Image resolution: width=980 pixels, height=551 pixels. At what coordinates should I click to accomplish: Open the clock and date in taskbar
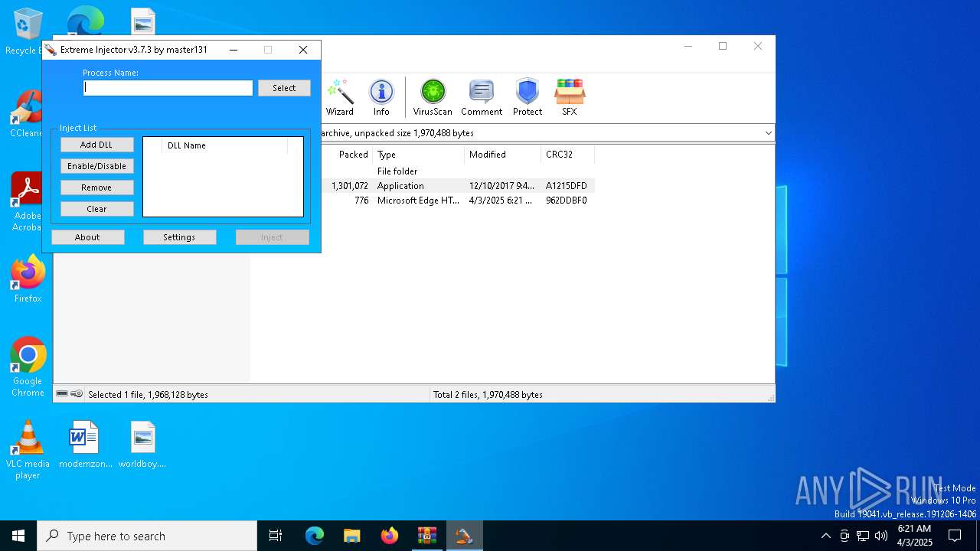coord(915,536)
